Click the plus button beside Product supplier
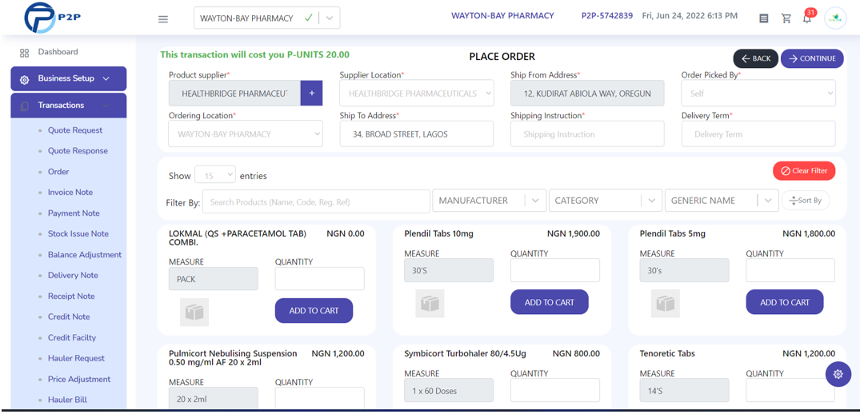This screenshot has height=414, width=868. pyautogui.click(x=312, y=94)
